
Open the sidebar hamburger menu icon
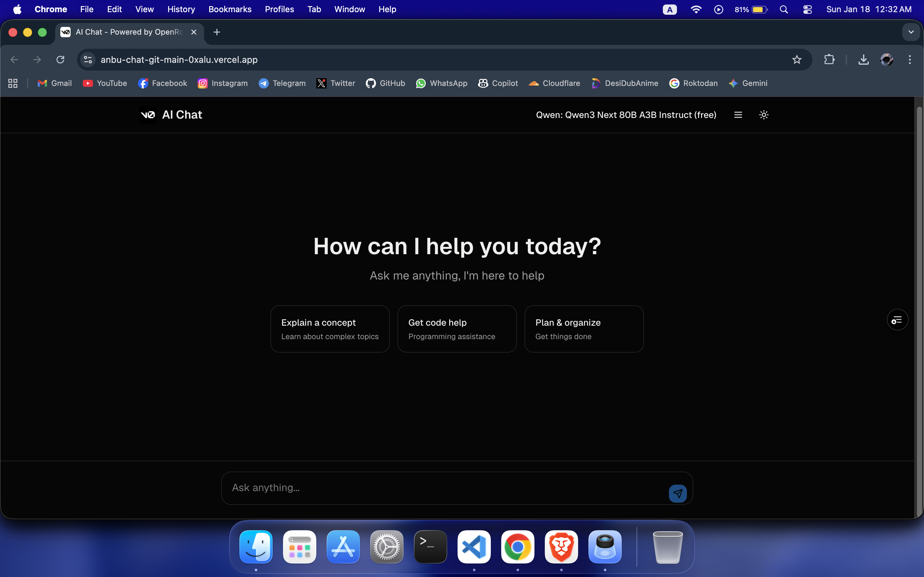738,114
